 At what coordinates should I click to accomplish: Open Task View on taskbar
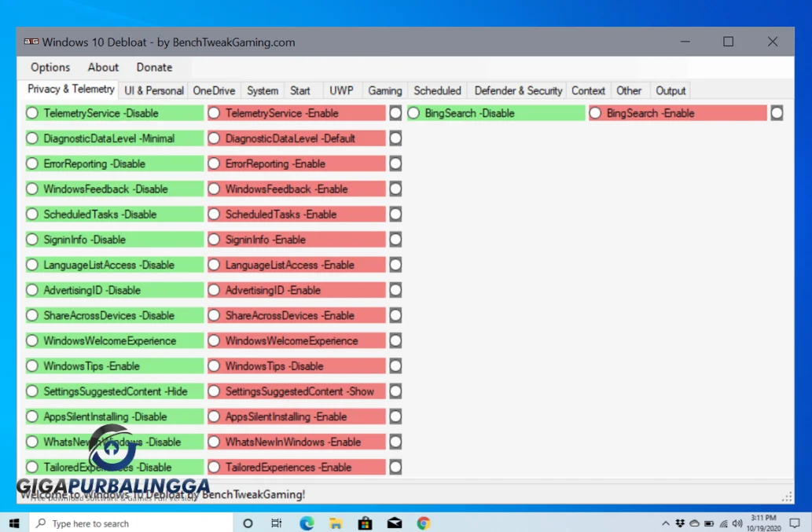coord(277,523)
